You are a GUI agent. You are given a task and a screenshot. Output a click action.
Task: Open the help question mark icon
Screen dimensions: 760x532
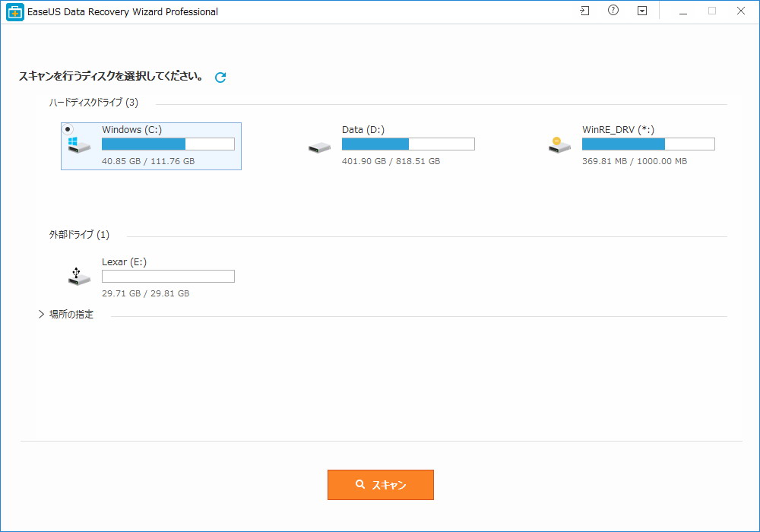613,11
